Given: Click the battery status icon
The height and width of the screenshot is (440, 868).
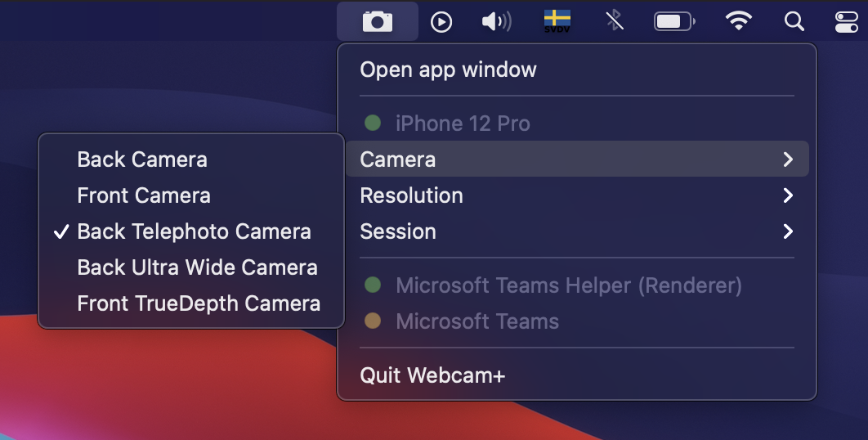Looking at the screenshot, I should 674,21.
